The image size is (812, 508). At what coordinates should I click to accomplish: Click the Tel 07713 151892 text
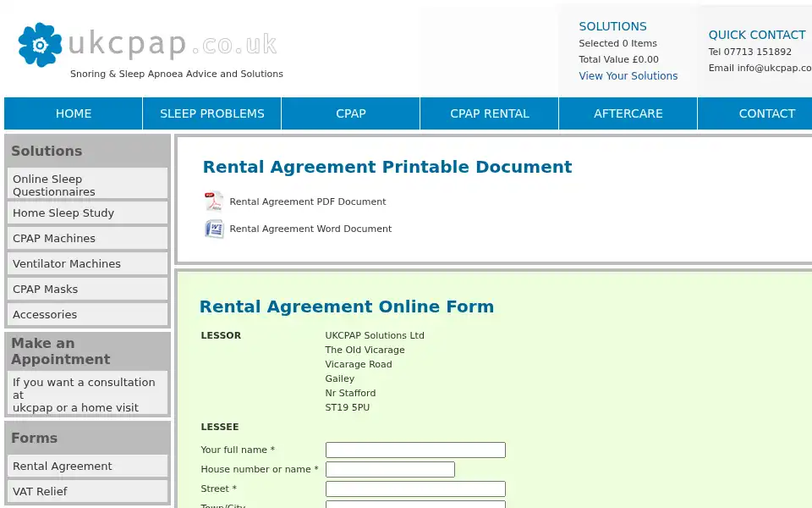750,52
